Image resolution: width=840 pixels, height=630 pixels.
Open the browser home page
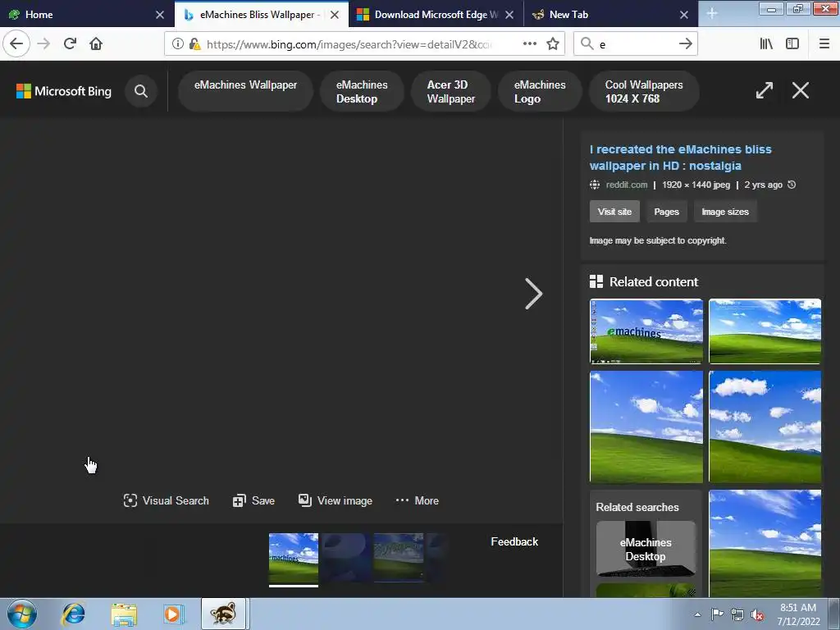(96, 44)
